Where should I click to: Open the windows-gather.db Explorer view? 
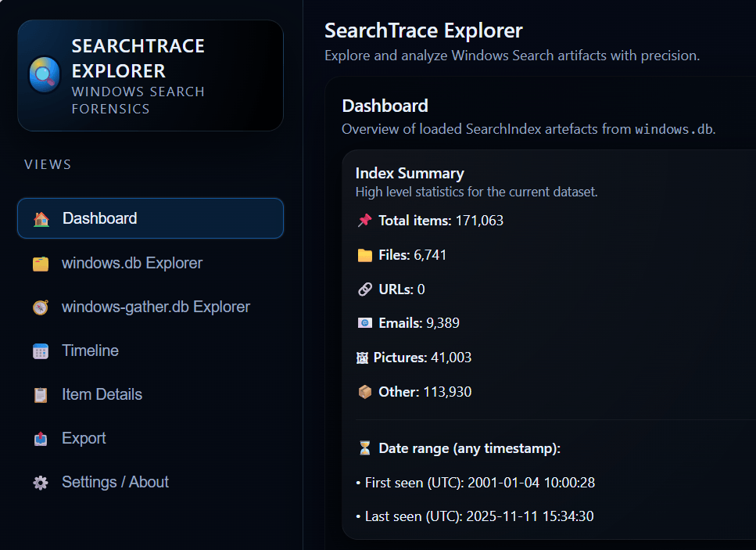click(156, 307)
